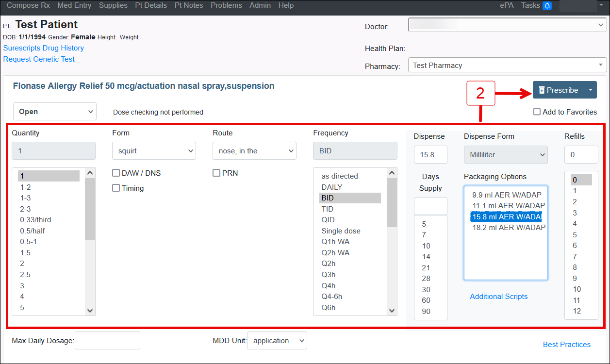Expand the Form dropdown showing squirt
This screenshot has width=610, height=364.
click(154, 151)
